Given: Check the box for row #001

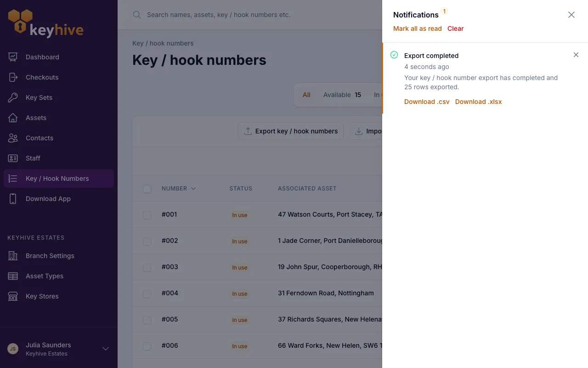Looking at the screenshot, I should click(147, 215).
